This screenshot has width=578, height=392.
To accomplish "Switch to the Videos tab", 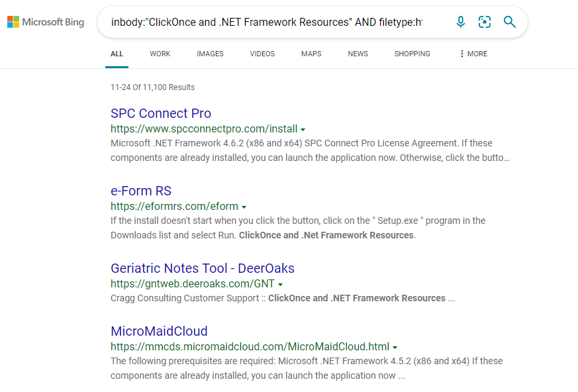I will coord(262,54).
